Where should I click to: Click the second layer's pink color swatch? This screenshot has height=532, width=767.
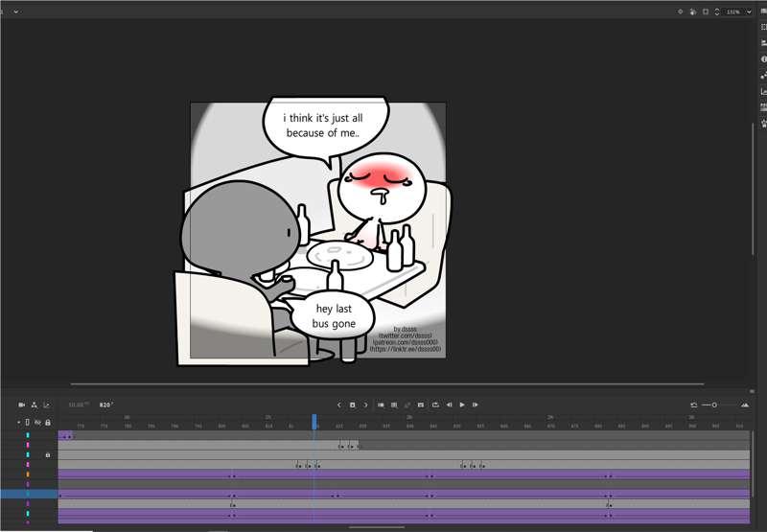tap(28, 445)
